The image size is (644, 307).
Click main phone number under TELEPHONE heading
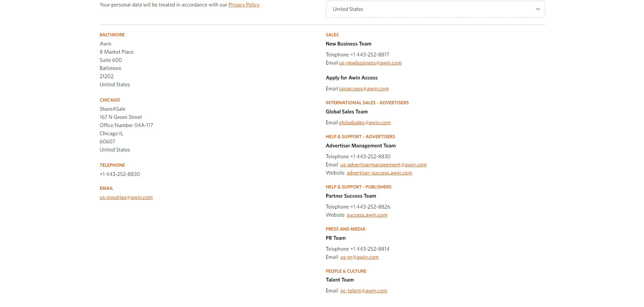119,174
